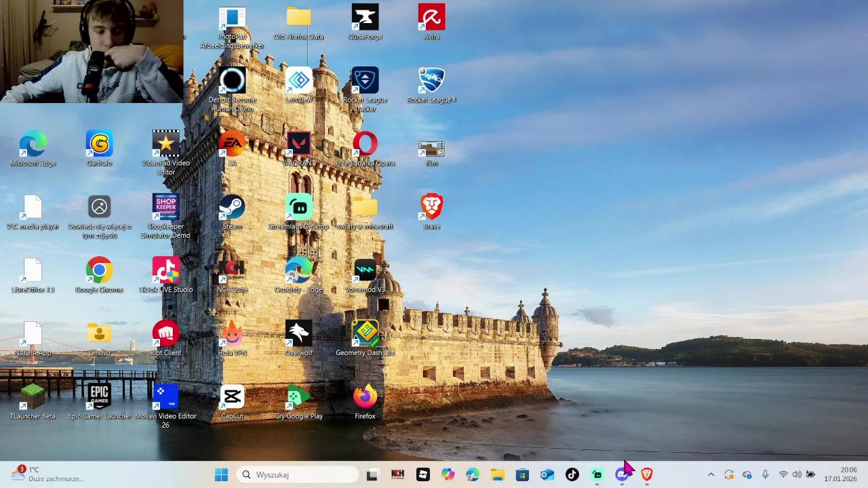Open the Microsoft Edge desktop shortcut
This screenshot has height=488, width=868.
pyautogui.click(x=33, y=149)
